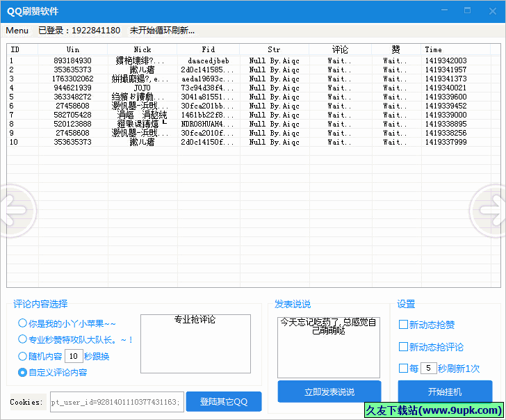Image resolution: width=506 pixels, height=420 pixels.
Task: Minimize the QQ software window
Action: click(x=443, y=10)
